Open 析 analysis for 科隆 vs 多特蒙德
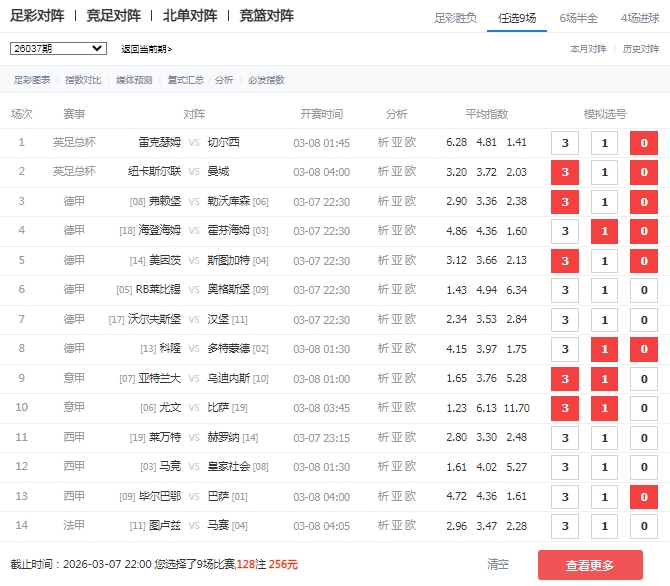Screen dimensions: 670x586 pos(383,349)
